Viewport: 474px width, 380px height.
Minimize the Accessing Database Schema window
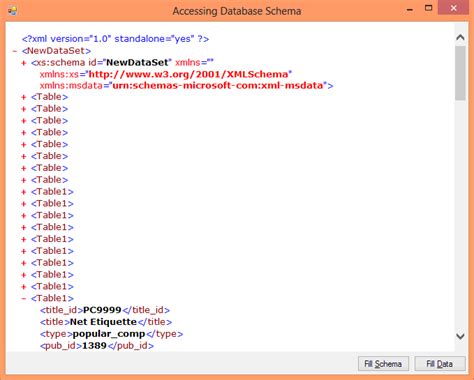410,10
